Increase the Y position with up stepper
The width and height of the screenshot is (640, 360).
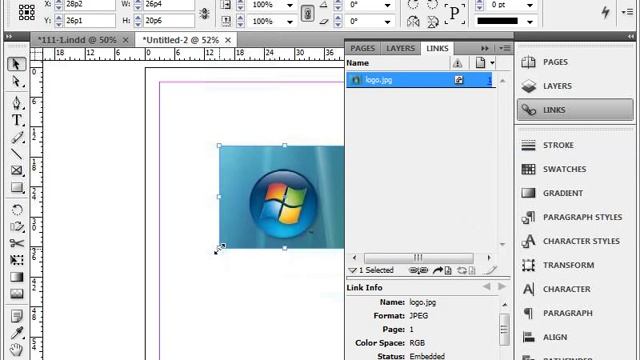coord(59,17)
